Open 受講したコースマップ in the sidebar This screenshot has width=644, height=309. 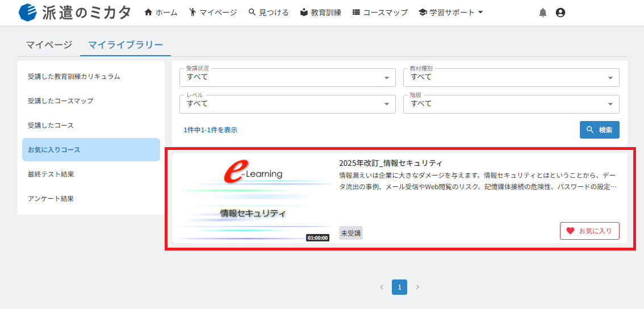[91, 101]
